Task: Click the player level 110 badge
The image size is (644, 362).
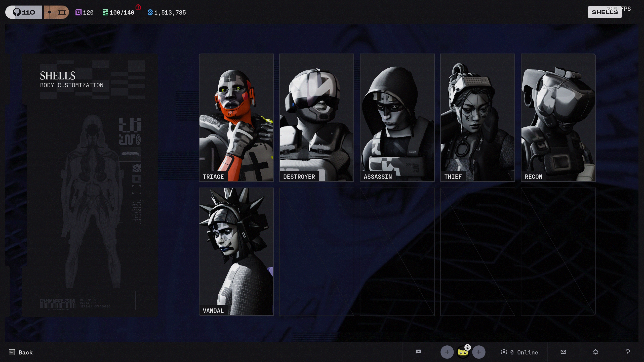Action: 24,12
